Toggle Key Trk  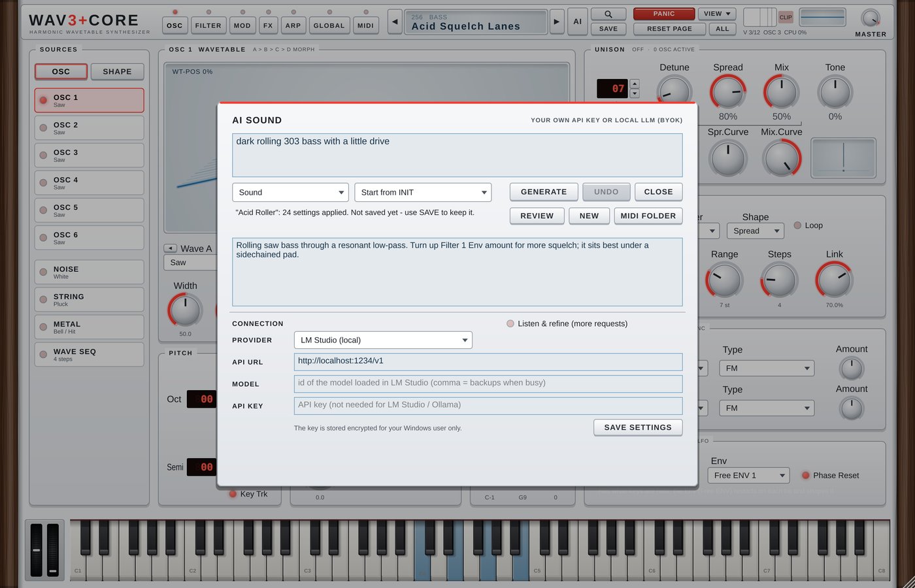point(233,494)
